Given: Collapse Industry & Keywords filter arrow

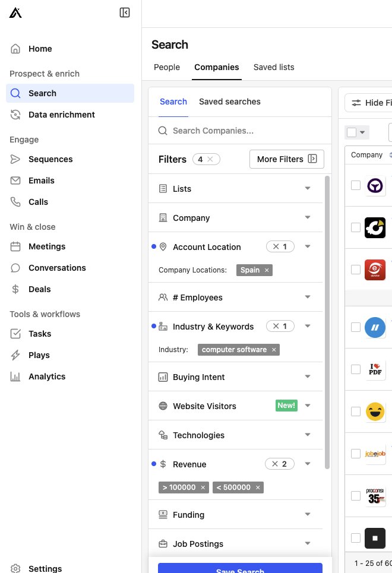Looking at the screenshot, I should [x=308, y=326].
